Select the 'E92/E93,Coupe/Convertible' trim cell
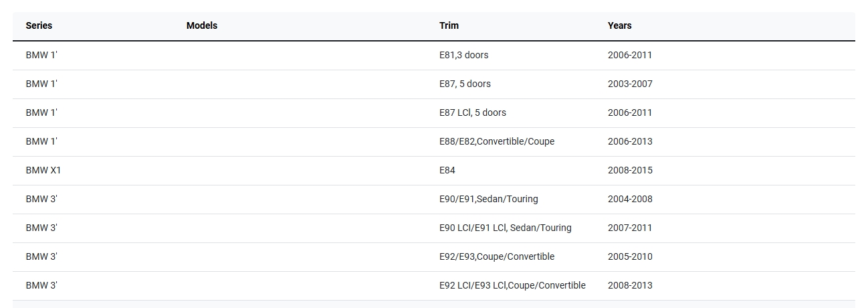868x308 pixels. (496, 256)
